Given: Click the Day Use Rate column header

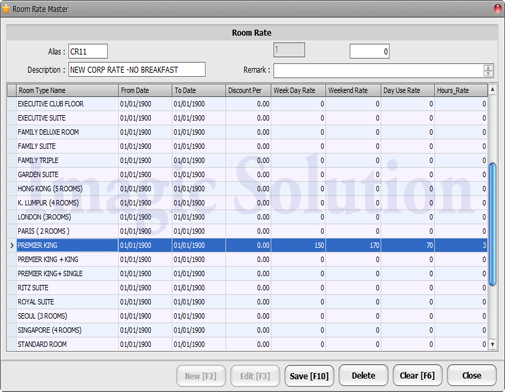Looking at the screenshot, I should tap(408, 90).
